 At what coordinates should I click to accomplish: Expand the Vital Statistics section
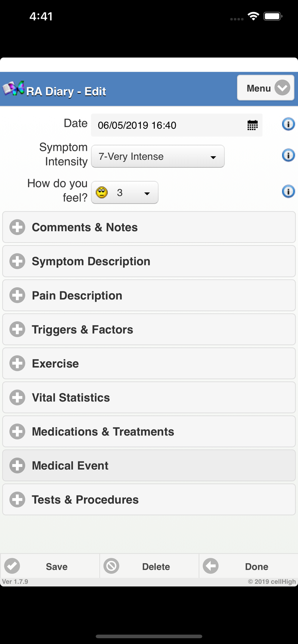pos(149,397)
